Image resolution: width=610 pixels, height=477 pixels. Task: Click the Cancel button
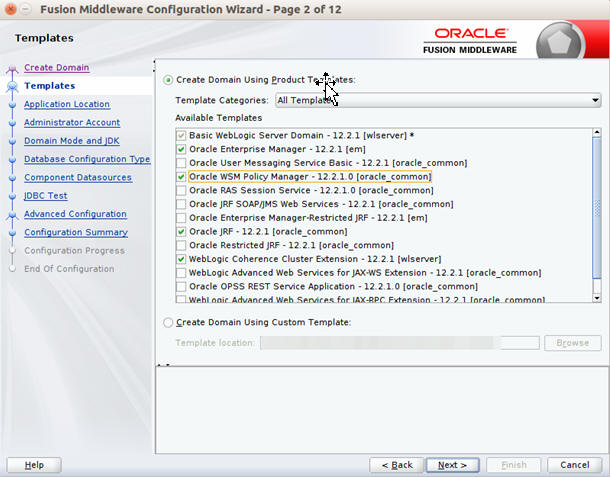575,465
